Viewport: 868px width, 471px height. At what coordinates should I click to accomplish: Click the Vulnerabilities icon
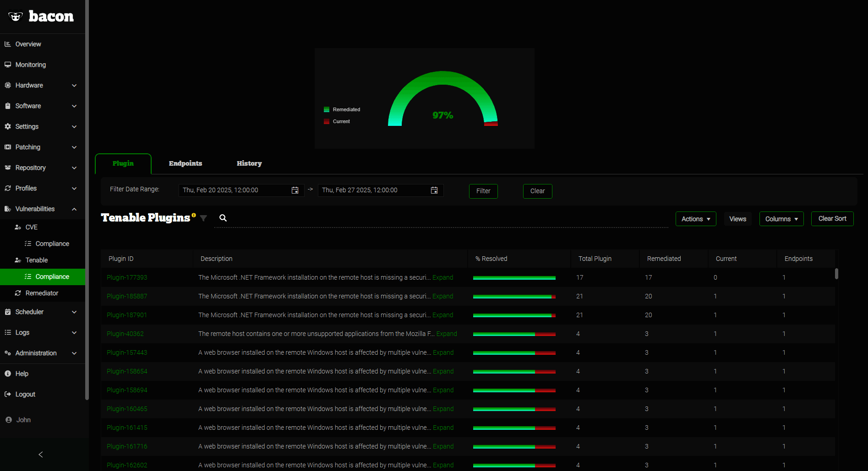coord(8,209)
